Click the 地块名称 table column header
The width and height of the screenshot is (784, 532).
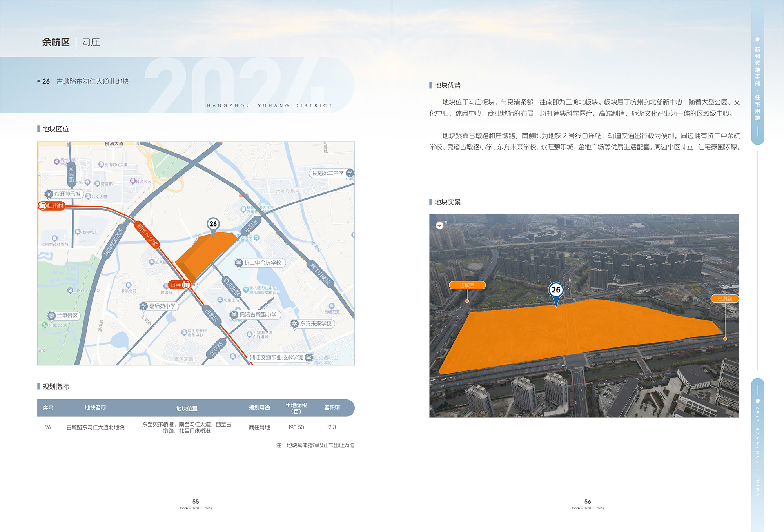click(95, 408)
